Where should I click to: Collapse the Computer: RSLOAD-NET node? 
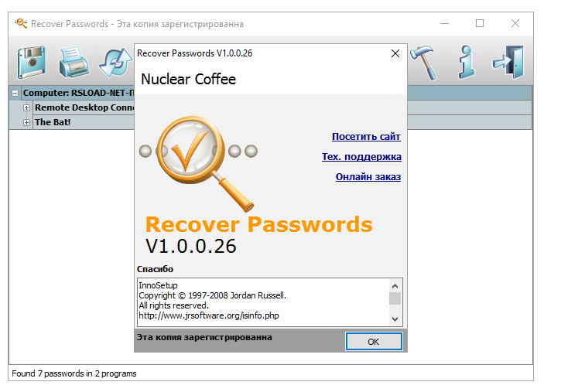coord(15,94)
